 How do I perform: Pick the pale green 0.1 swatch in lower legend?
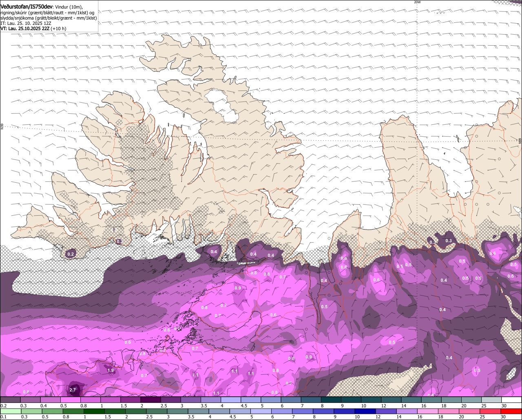point(11,411)
